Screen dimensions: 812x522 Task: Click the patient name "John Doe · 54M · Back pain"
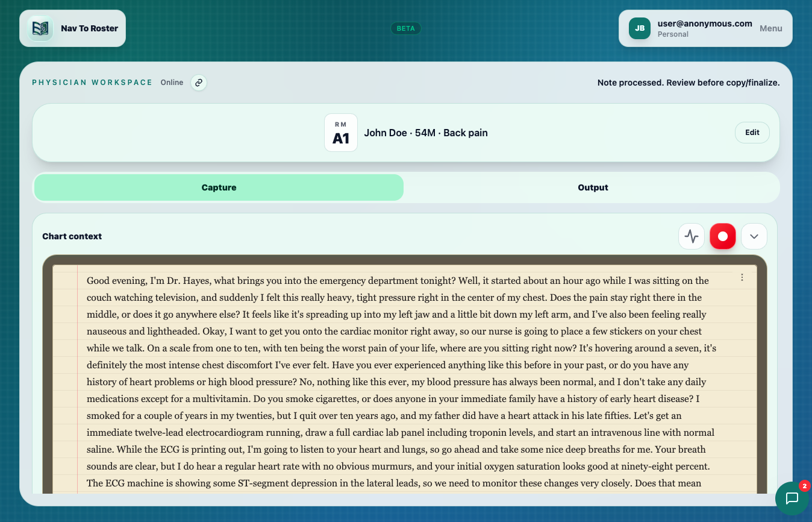coord(426,133)
